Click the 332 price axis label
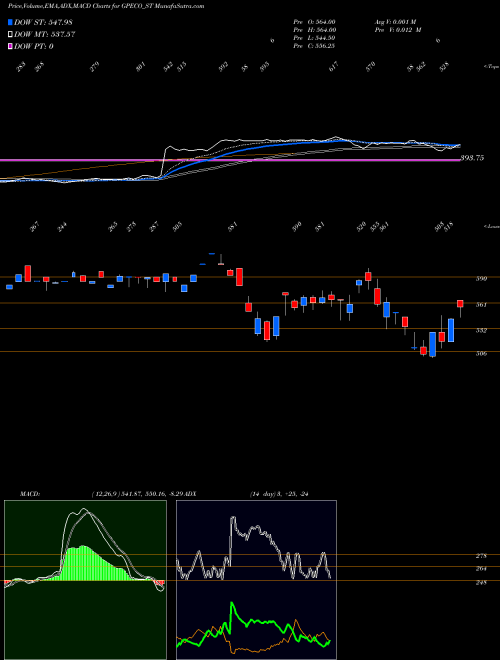The height and width of the screenshot is (660, 500). [481, 330]
